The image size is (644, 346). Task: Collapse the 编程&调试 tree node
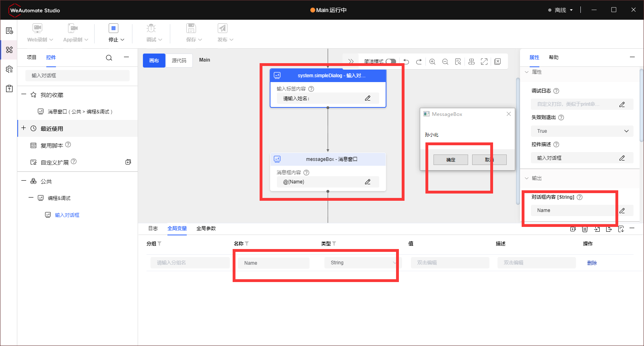tap(31, 198)
